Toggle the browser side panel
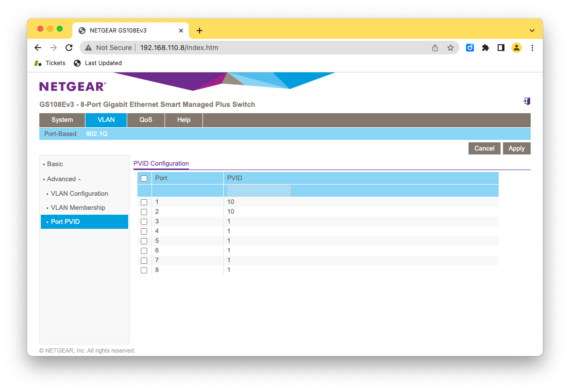This screenshot has width=570, height=392. (501, 48)
